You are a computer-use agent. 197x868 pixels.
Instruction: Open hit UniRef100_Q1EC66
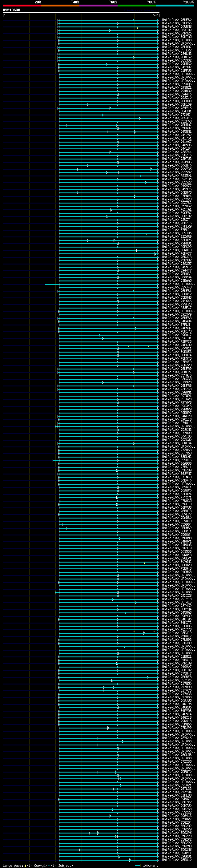(177, 23)
